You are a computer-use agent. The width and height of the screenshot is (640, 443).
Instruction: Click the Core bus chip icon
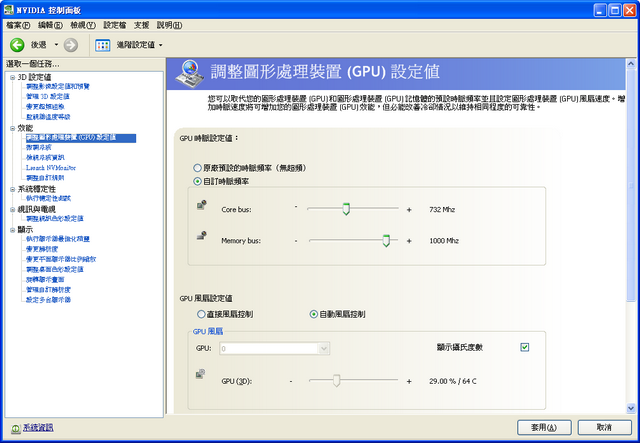202,204
